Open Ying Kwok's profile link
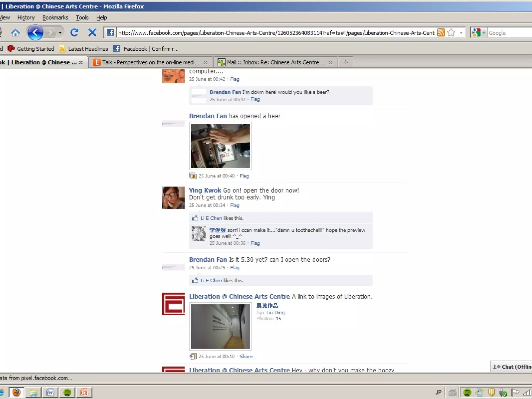 coord(205,190)
